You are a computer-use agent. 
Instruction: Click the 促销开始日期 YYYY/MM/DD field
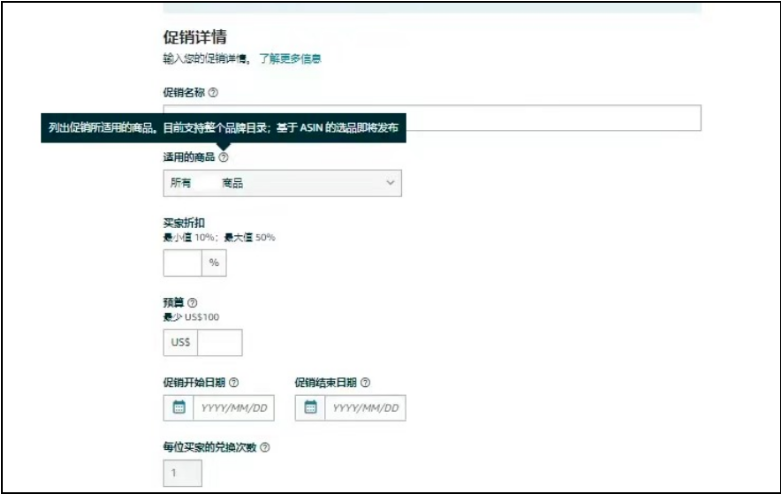point(233,408)
